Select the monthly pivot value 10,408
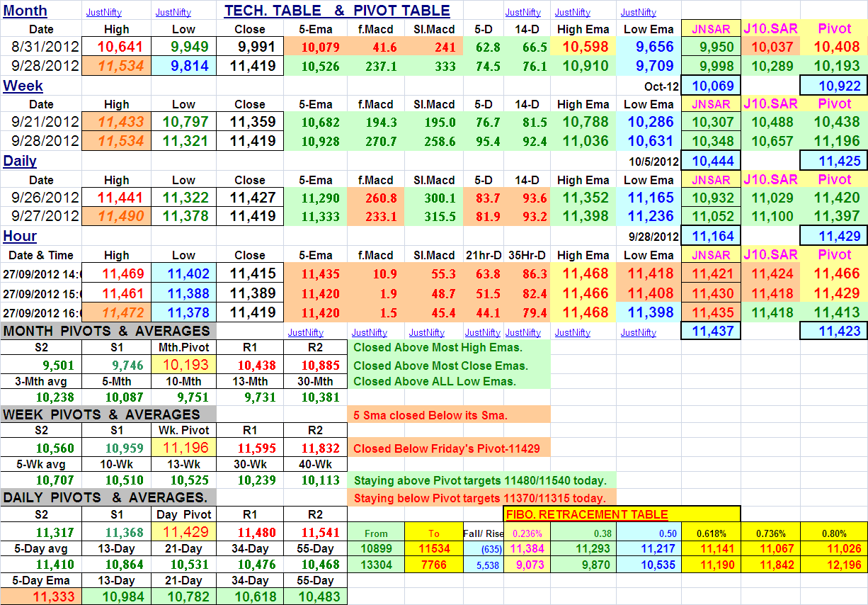The image size is (868, 605). click(834, 47)
